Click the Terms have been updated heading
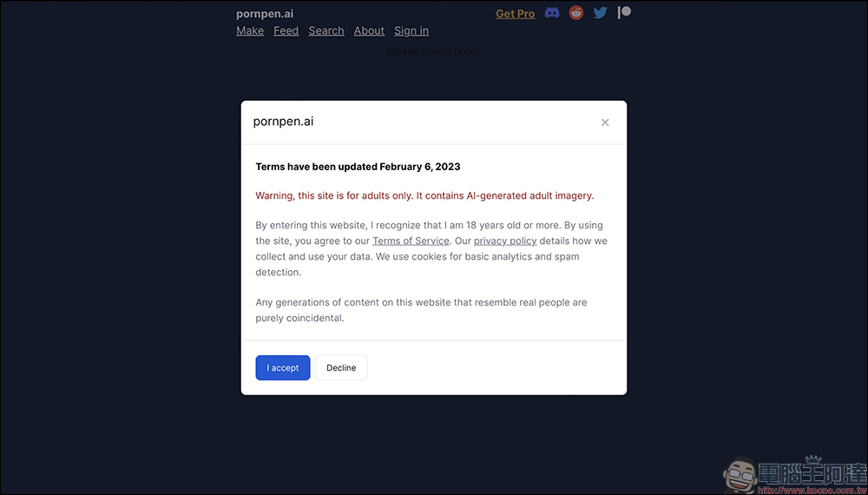The image size is (868, 495). [358, 167]
